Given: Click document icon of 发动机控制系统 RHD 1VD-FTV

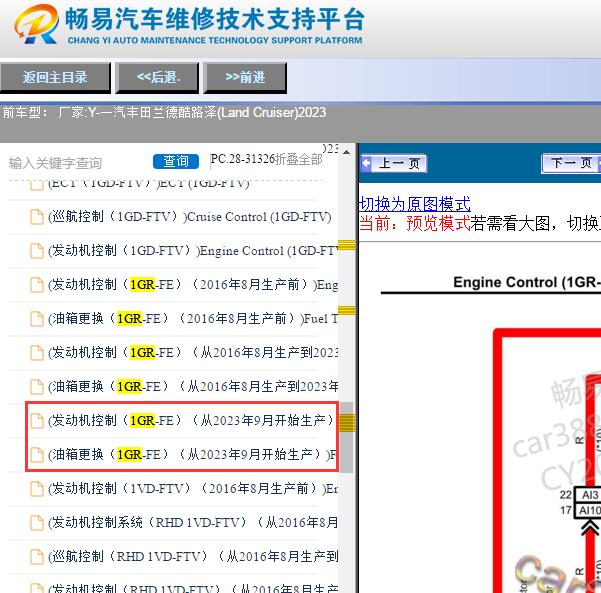Looking at the screenshot, I should (37, 522).
